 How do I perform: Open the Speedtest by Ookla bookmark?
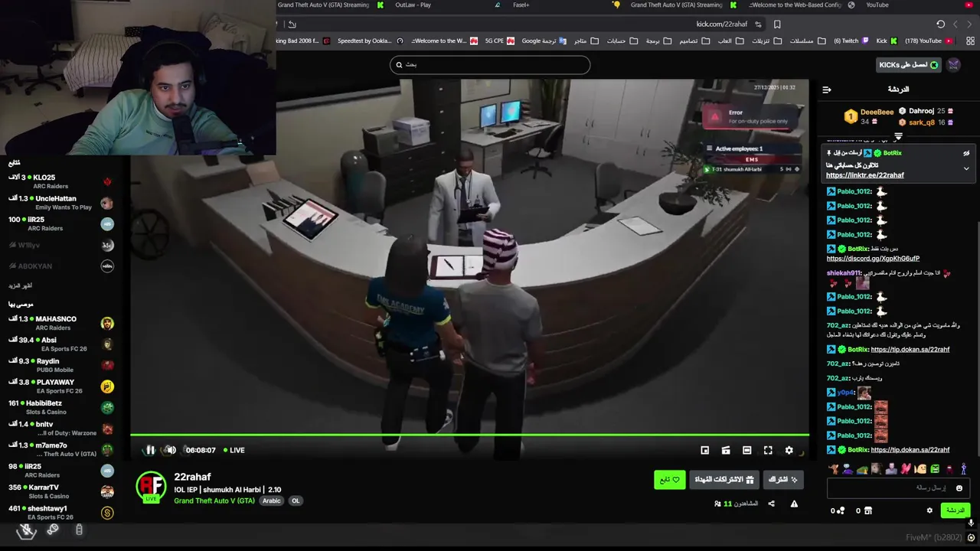pos(369,41)
